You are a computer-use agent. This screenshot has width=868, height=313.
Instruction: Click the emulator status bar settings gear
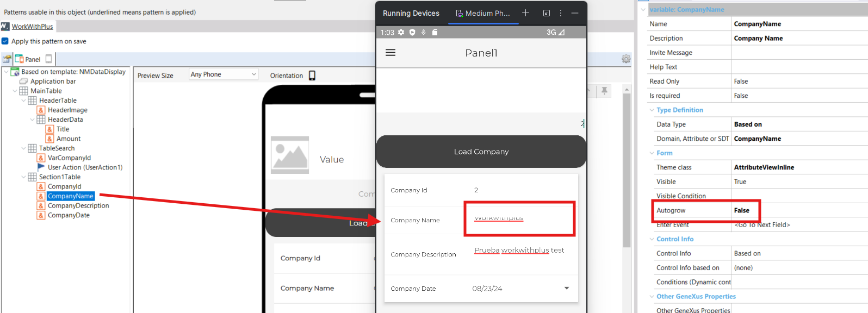(401, 32)
